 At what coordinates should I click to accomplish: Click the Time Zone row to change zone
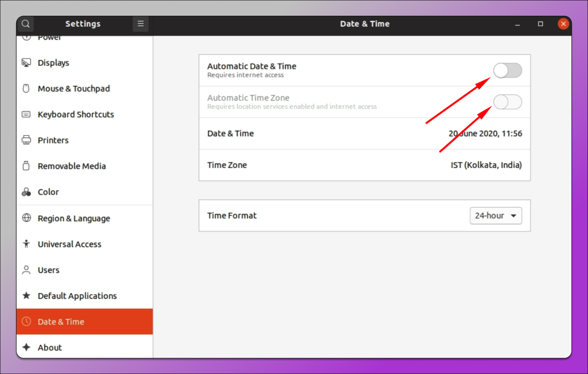click(x=364, y=165)
